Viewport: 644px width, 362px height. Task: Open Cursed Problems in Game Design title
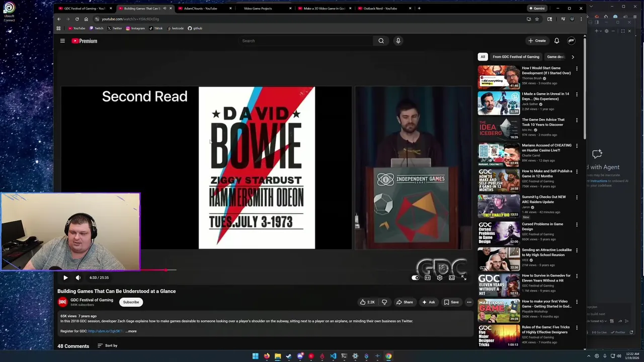coord(542,226)
